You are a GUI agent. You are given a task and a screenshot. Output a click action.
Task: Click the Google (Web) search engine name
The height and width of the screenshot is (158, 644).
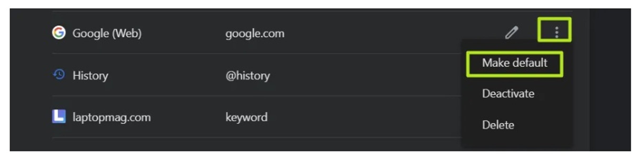tap(107, 33)
